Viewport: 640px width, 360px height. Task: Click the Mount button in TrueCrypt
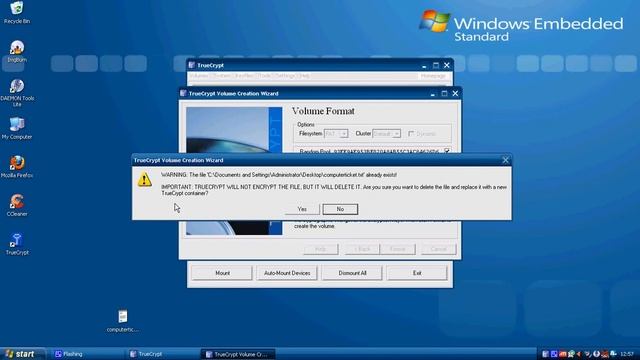222,273
